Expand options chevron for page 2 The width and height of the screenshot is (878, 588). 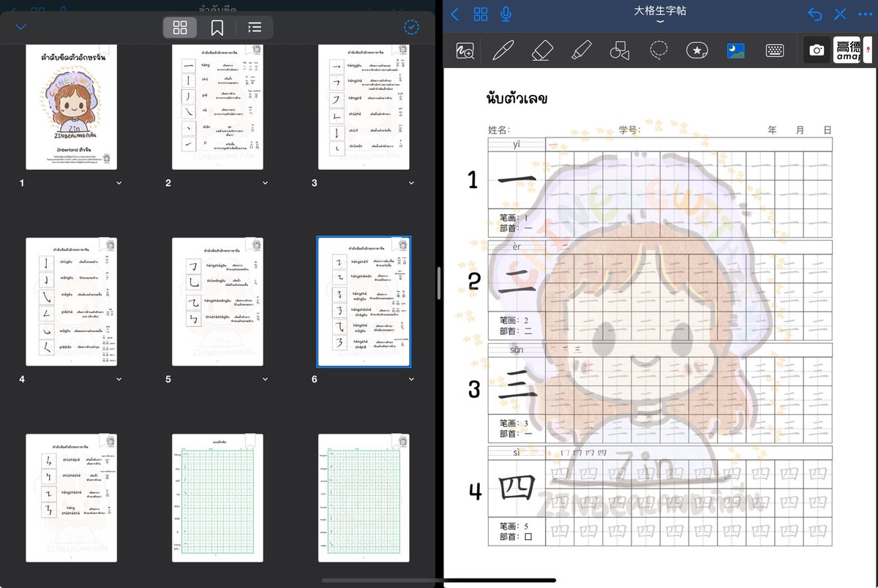coord(265,183)
